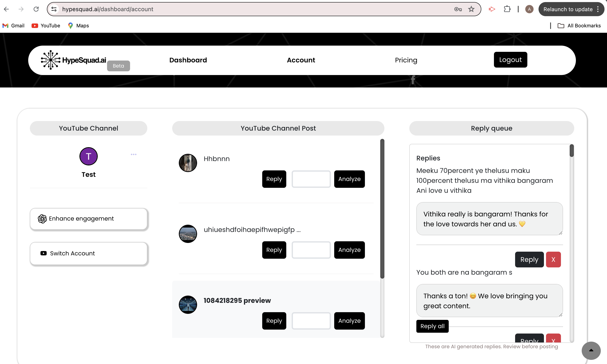Click the OpenAI icon on Enhance engagement
This screenshot has width=607, height=364.
[42, 218]
